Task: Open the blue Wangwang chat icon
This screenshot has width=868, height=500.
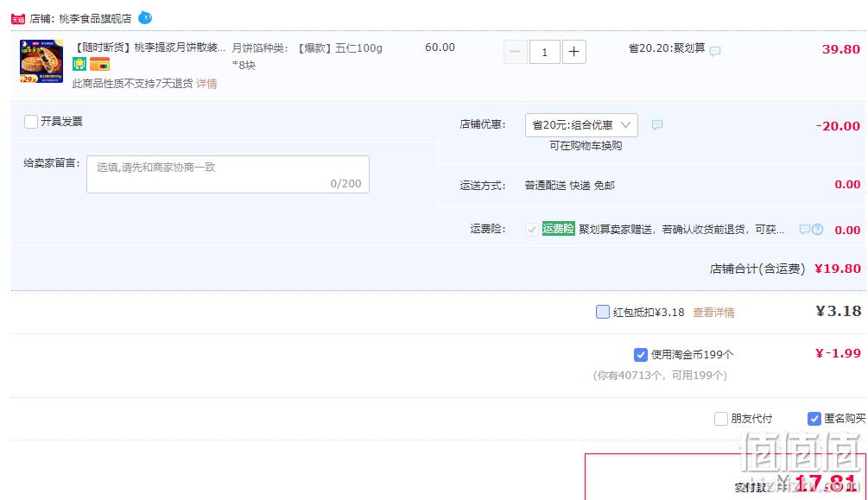Action: [144, 18]
